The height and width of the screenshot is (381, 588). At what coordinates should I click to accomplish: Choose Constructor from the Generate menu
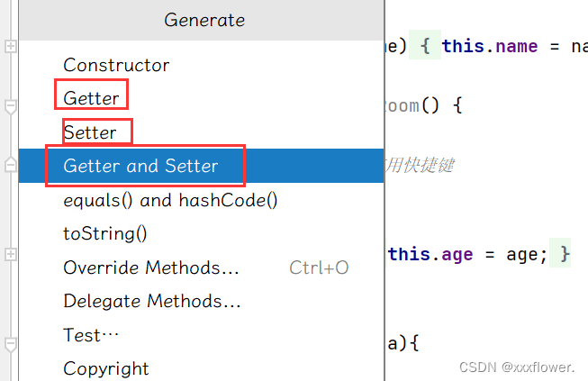click(116, 65)
